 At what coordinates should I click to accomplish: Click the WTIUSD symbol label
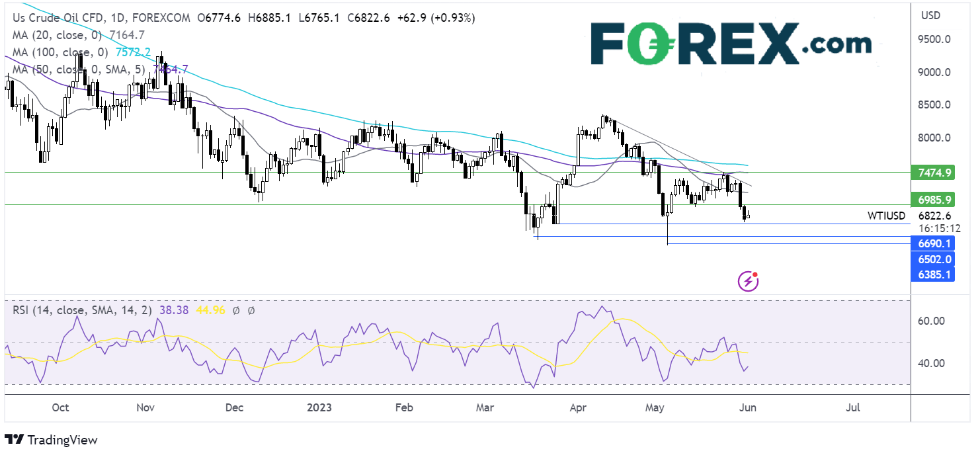[887, 216]
